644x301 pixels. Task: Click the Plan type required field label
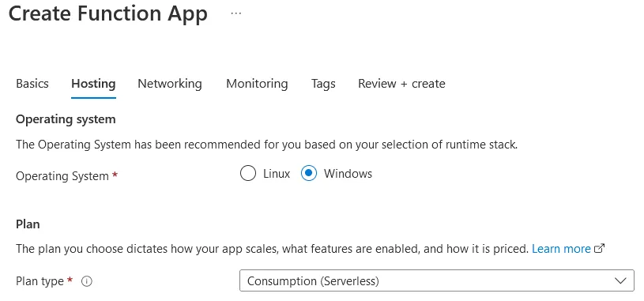(44, 281)
